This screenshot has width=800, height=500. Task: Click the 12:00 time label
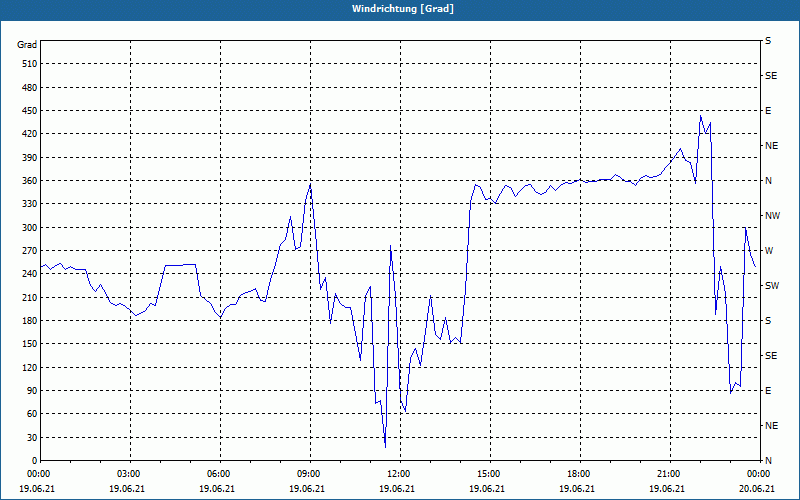(x=396, y=474)
